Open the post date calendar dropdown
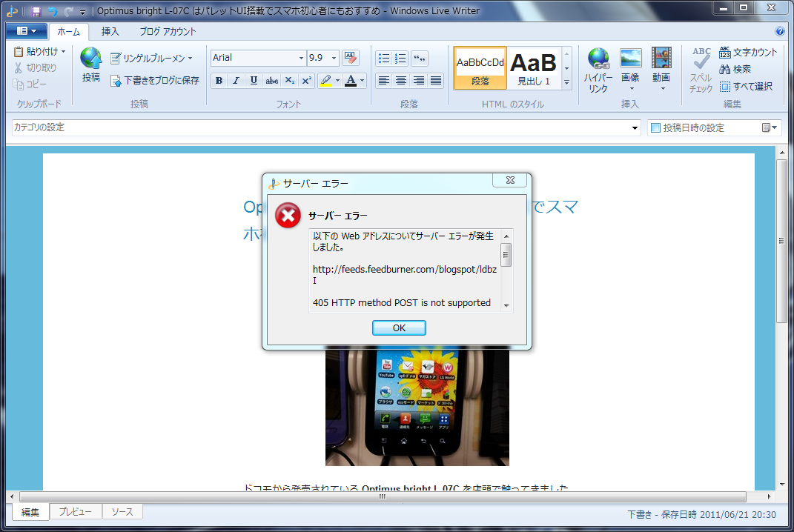This screenshot has height=532, width=794. click(x=770, y=127)
